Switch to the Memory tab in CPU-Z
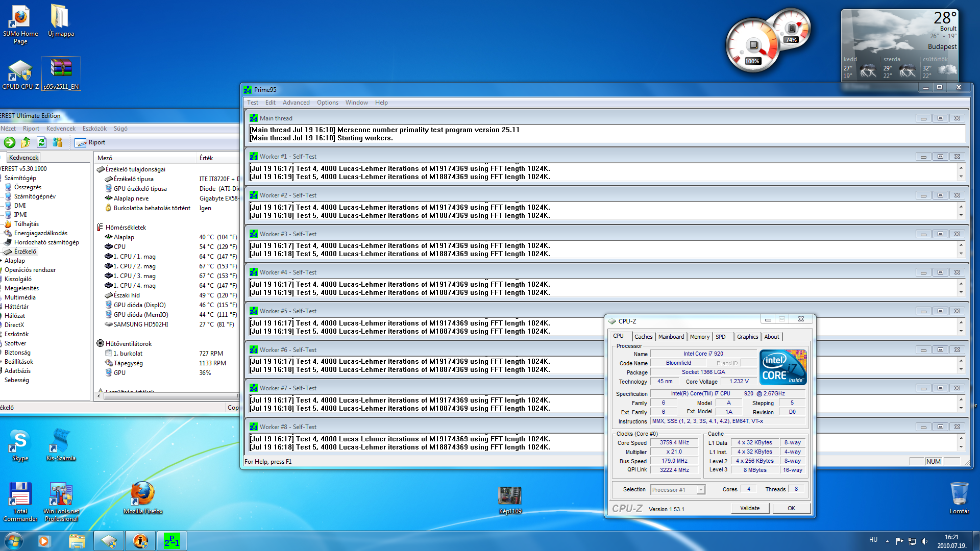Viewport: 980px width, 551px height. 699,337
